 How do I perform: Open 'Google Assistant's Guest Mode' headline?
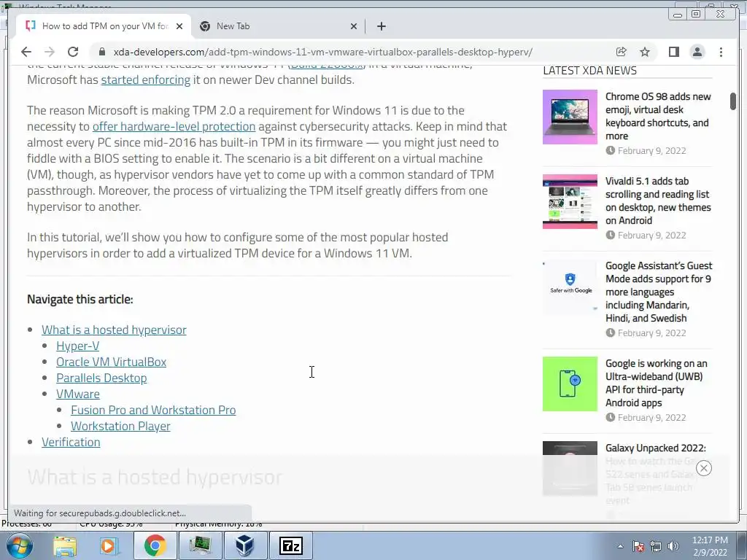[x=659, y=292]
